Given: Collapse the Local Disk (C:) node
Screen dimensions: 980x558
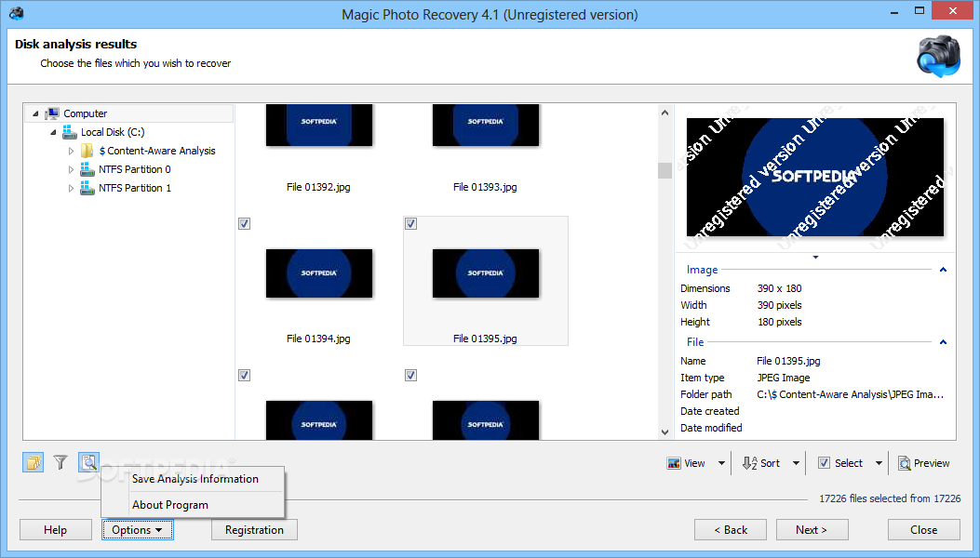Looking at the screenshot, I should pos(53,132).
